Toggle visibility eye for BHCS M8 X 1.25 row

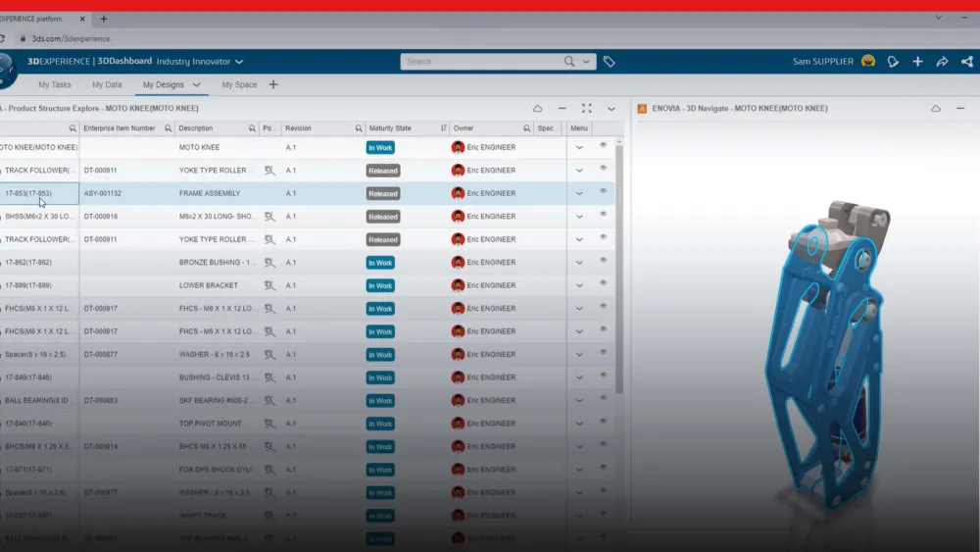(x=603, y=444)
